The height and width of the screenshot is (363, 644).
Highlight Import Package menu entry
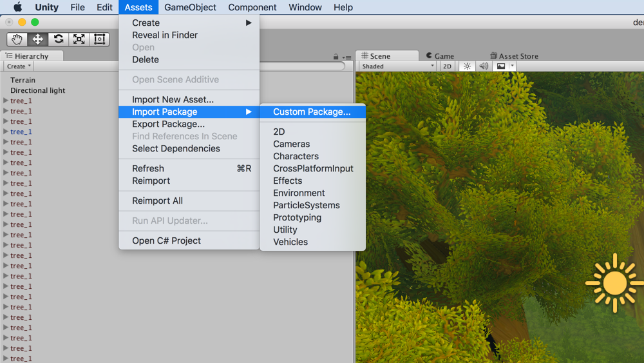tap(189, 112)
